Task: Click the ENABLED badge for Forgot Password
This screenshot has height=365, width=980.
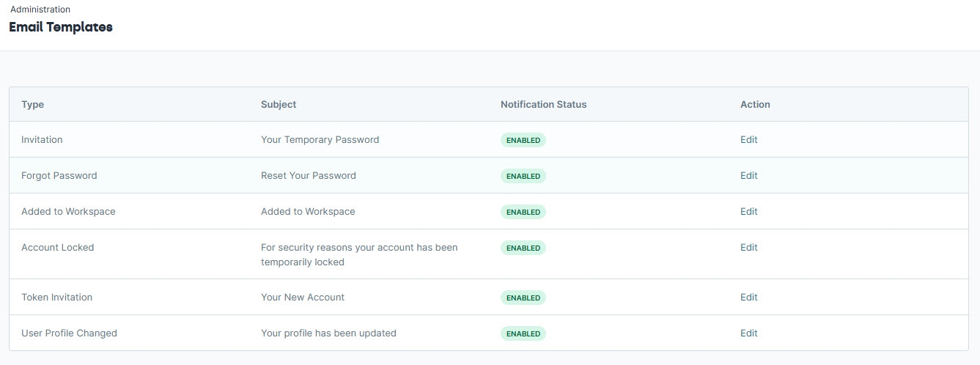Action: click(523, 176)
